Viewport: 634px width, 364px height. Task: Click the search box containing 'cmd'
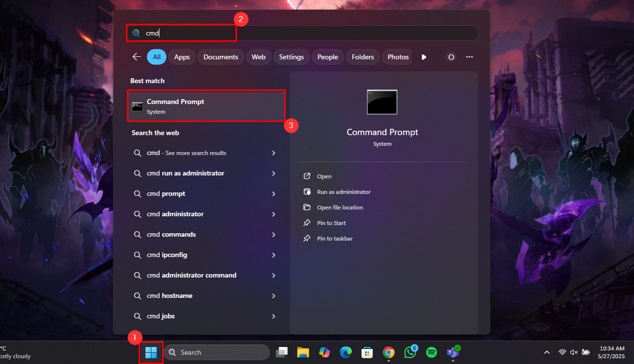pos(302,33)
